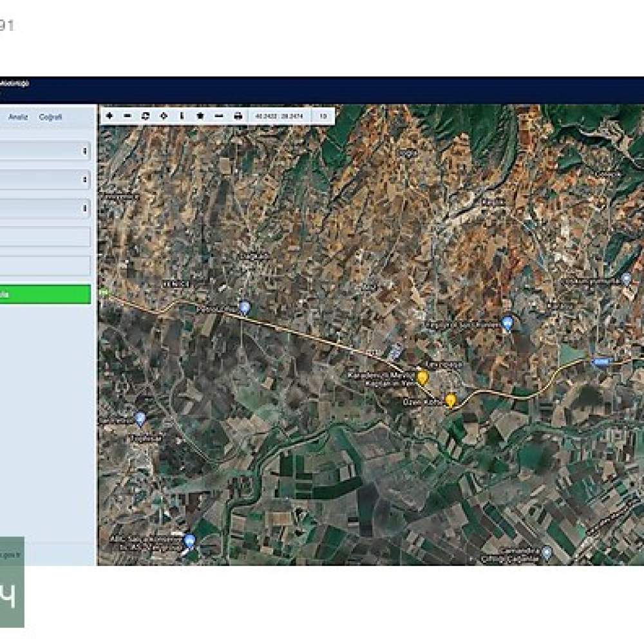Click the green query button

tap(45, 294)
